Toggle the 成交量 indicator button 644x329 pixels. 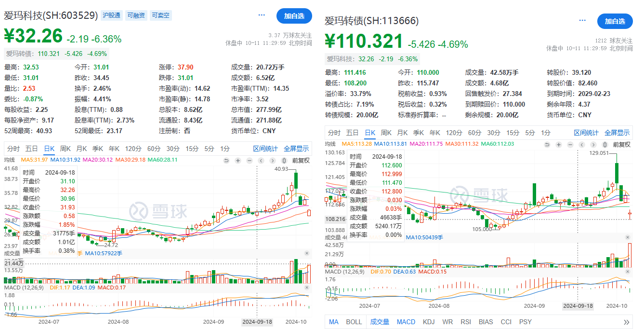click(380, 322)
